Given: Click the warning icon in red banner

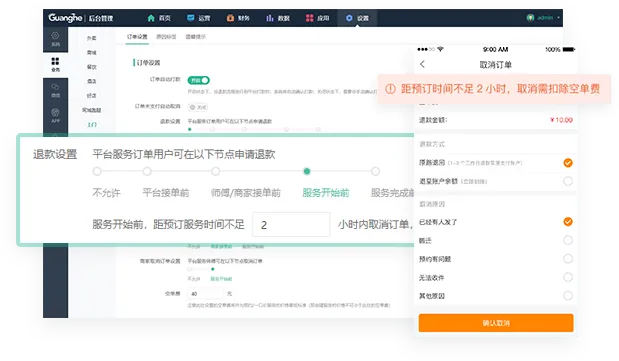Looking at the screenshot, I should click(x=390, y=89).
